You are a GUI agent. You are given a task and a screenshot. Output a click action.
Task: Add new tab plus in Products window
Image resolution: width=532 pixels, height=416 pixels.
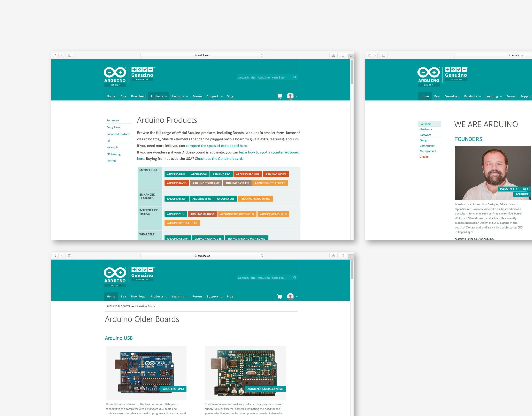(x=351, y=57)
